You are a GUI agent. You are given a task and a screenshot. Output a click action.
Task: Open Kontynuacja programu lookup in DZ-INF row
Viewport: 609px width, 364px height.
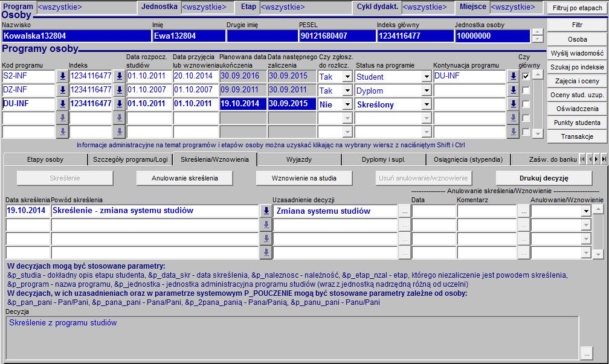tap(513, 91)
